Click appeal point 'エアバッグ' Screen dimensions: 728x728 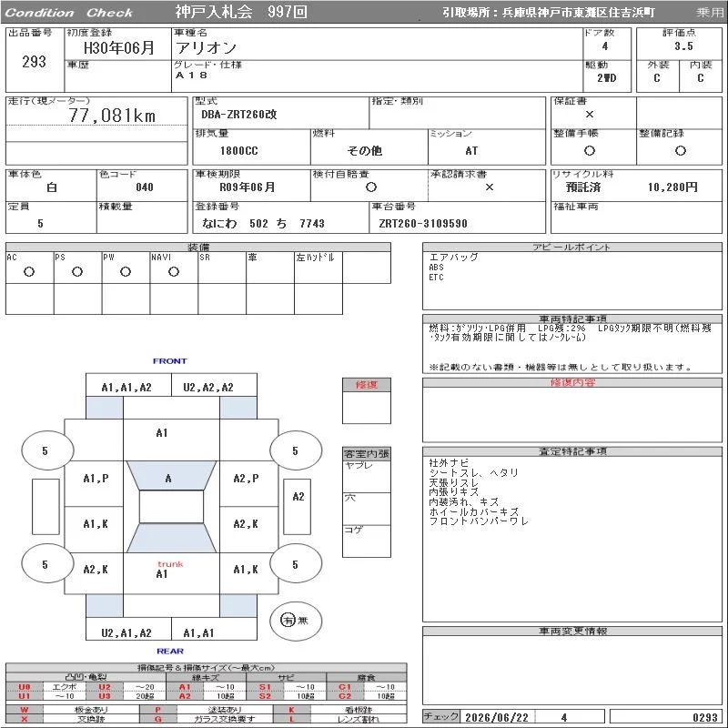[x=453, y=257]
